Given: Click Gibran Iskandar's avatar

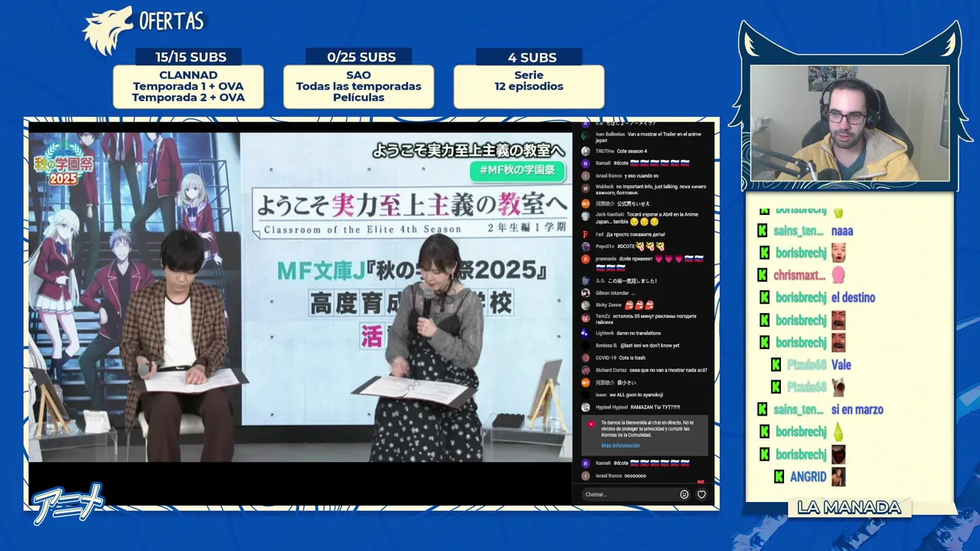Looking at the screenshot, I should pyautogui.click(x=586, y=293).
